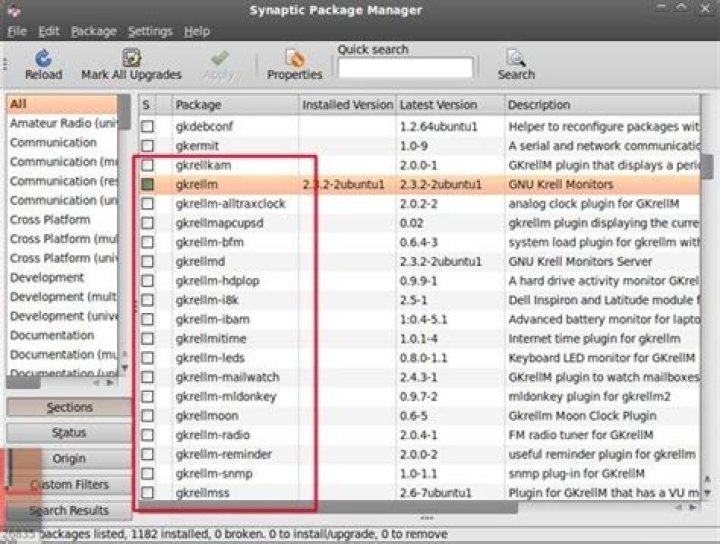Mark the gkrellmoon checkbox
This screenshot has width=720, height=544.
coord(147,415)
